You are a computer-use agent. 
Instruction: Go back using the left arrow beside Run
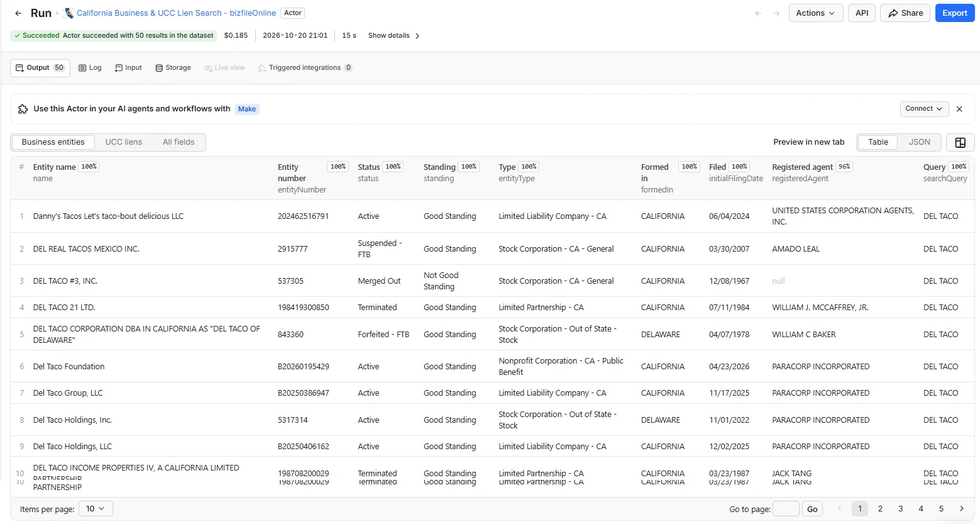[18, 13]
